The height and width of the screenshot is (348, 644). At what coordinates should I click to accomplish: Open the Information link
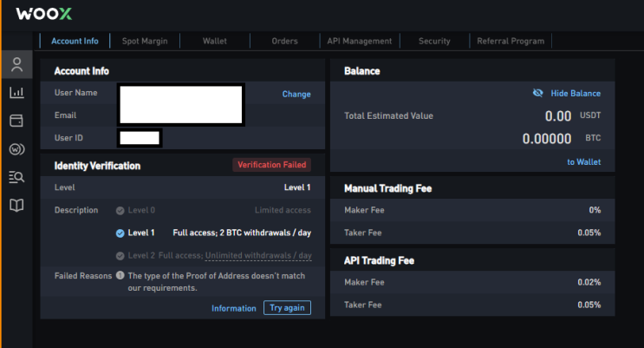pyautogui.click(x=234, y=308)
